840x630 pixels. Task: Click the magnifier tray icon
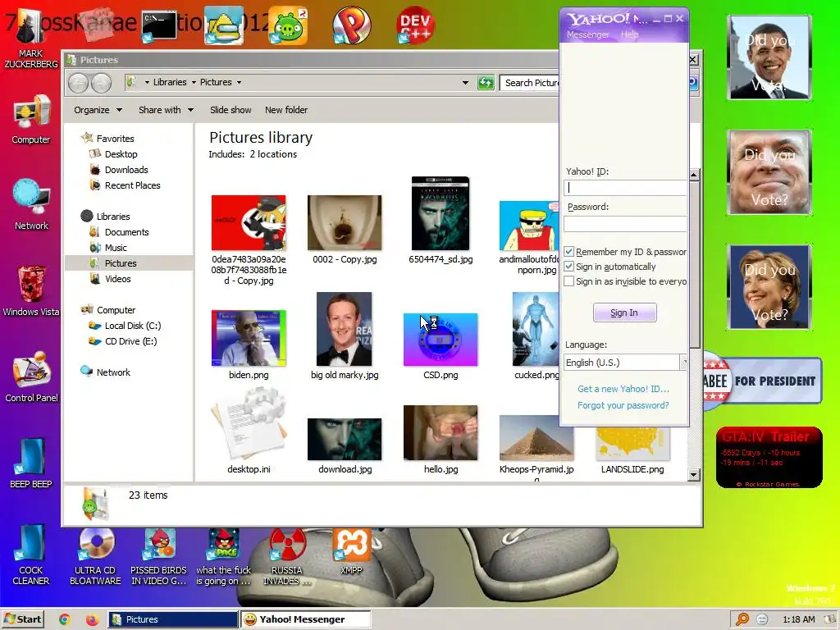pos(742,619)
